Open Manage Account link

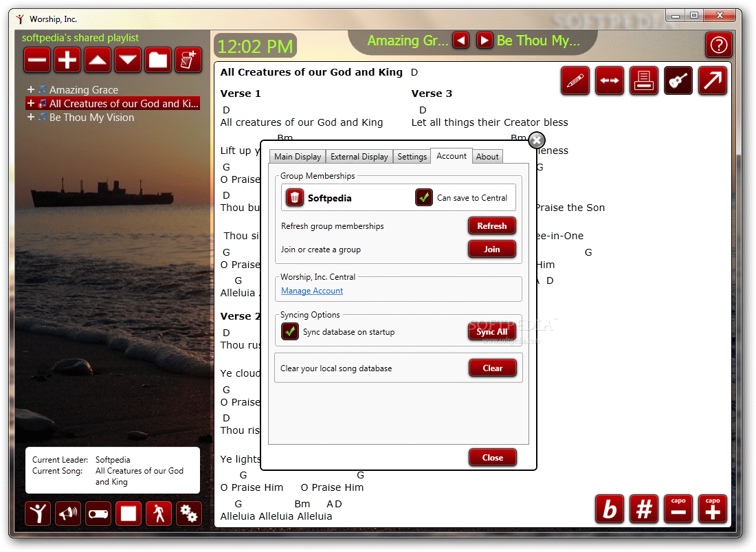click(312, 291)
